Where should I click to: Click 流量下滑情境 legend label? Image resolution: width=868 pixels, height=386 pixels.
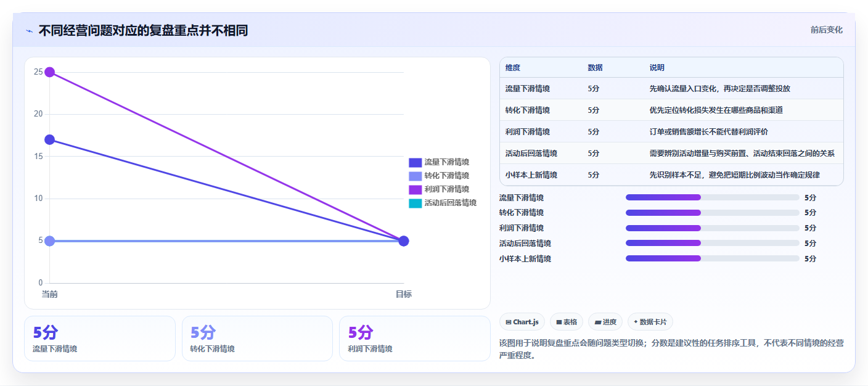(447, 162)
